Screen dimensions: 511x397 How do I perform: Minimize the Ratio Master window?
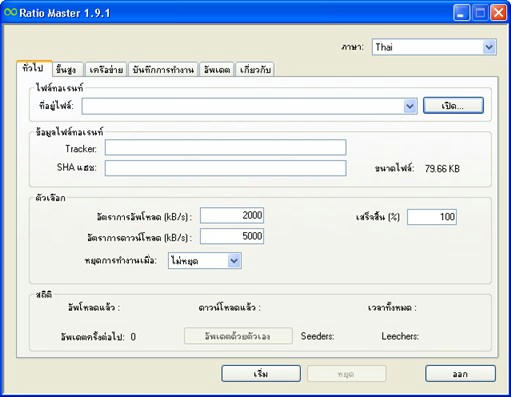461,13
